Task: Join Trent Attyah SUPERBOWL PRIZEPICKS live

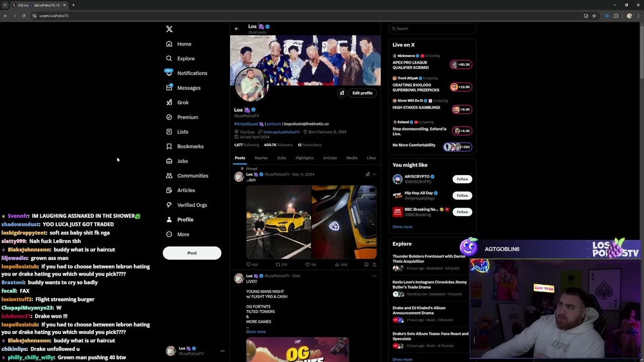Action: pos(460,87)
